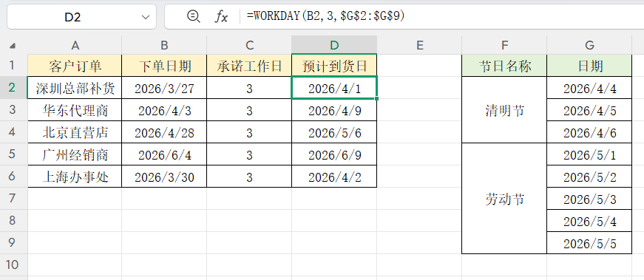The width and height of the screenshot is (644, 280).
Task: Click the 承诺工作日 header cell
Action: pos(249,65)
